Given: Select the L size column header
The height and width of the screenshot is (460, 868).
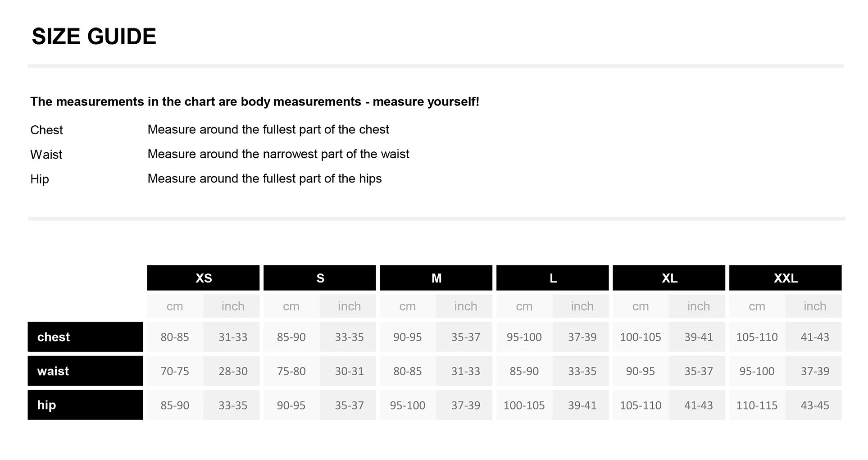Looking at the screenshot, I should pos(553,278).
